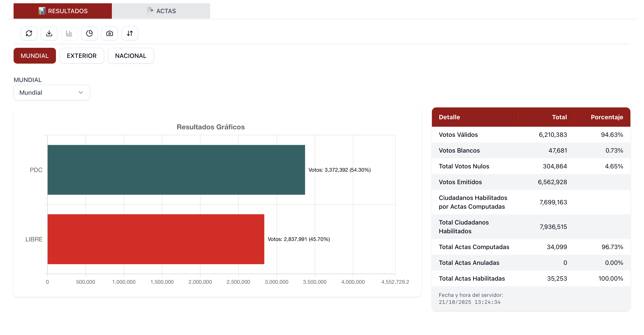
Task: Click the sort order arrows icon
Action: [130, 33]
